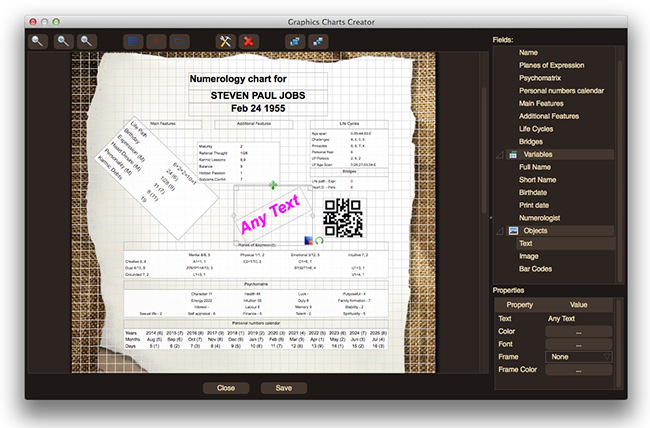Open the Frame dropdown showing None

point(578,357)
